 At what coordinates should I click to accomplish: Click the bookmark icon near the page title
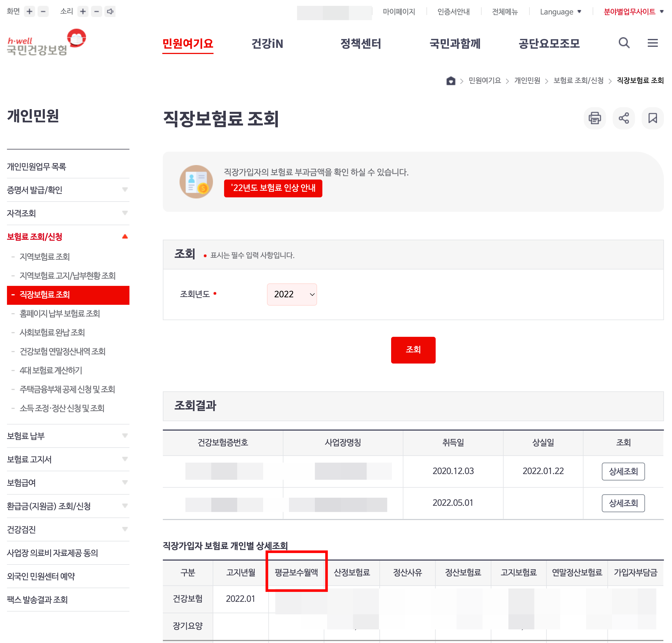click(x=653, y=118)
